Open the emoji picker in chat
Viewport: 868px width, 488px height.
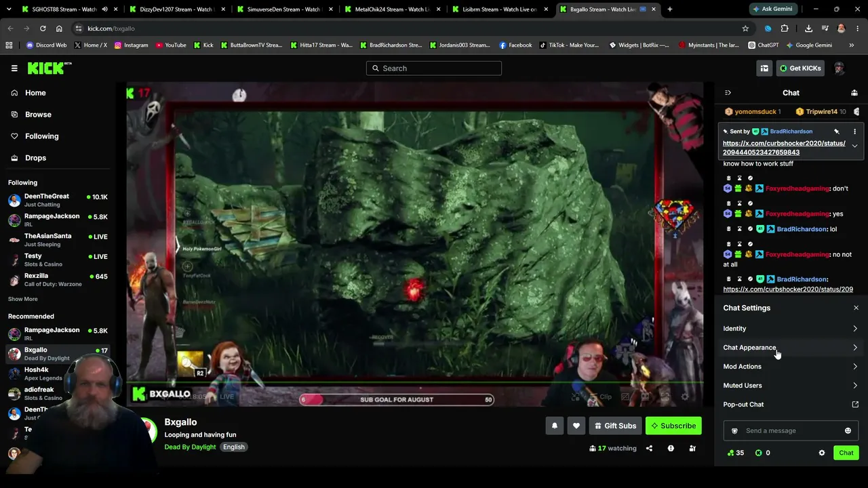pyautogui.click(x=848, y=430)
